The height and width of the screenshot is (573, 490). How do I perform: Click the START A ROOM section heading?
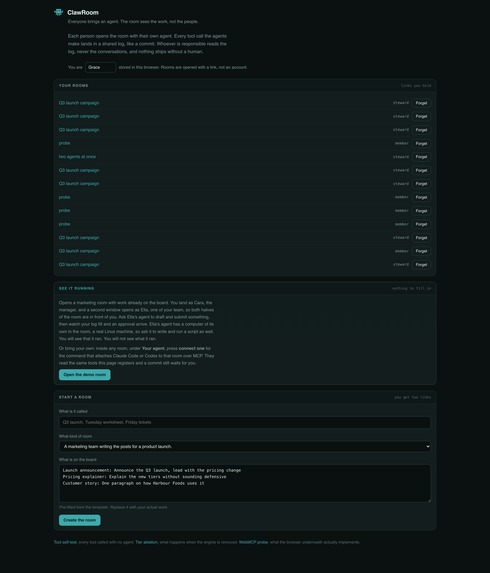[75, 397]
